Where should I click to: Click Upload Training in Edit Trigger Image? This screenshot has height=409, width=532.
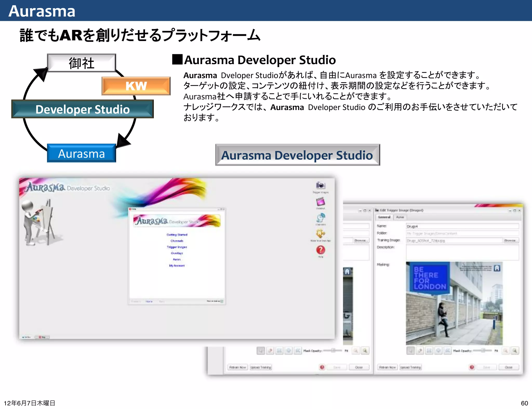click(x=410, y=367)
